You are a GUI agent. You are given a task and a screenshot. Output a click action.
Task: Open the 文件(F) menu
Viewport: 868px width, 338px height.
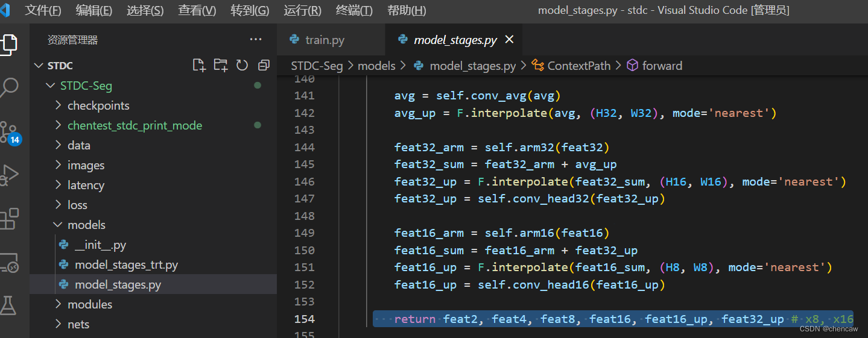coord(43,10)
